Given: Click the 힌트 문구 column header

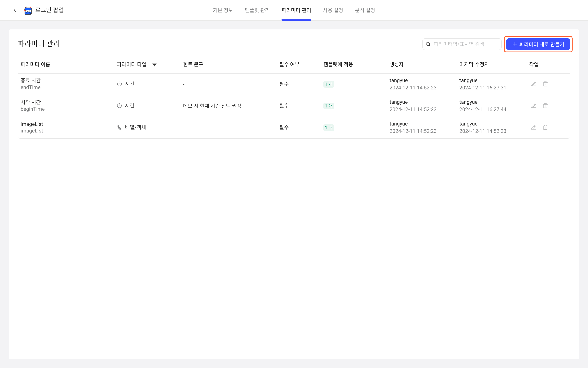Looking at the screenshot, I should point(193,64).
